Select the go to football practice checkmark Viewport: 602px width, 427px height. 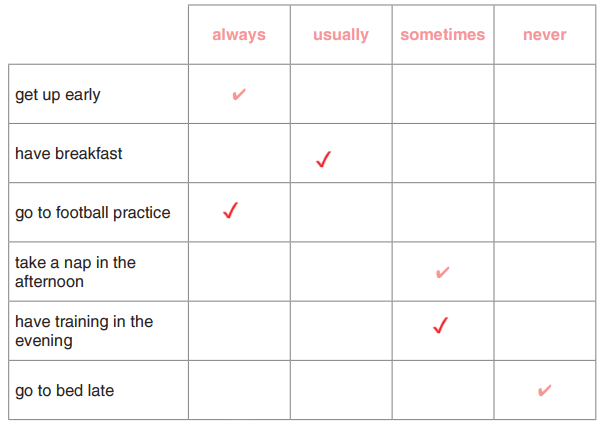(x=230, y=211)
